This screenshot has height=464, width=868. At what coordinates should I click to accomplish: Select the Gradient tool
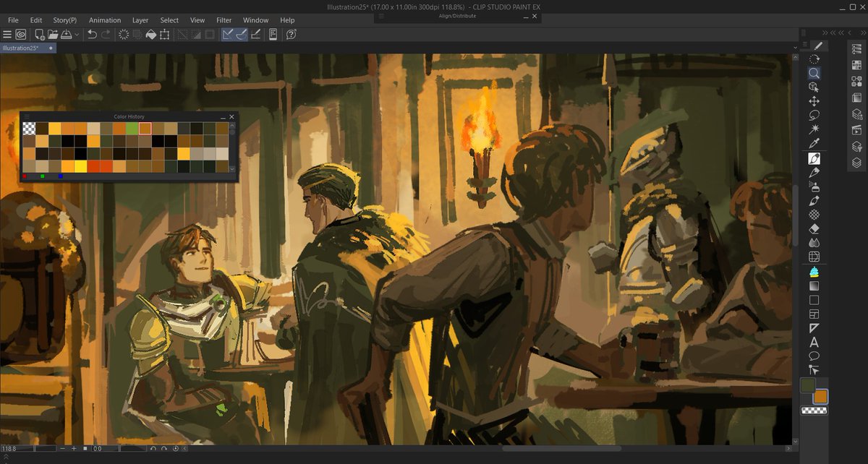tap(814, 285)
